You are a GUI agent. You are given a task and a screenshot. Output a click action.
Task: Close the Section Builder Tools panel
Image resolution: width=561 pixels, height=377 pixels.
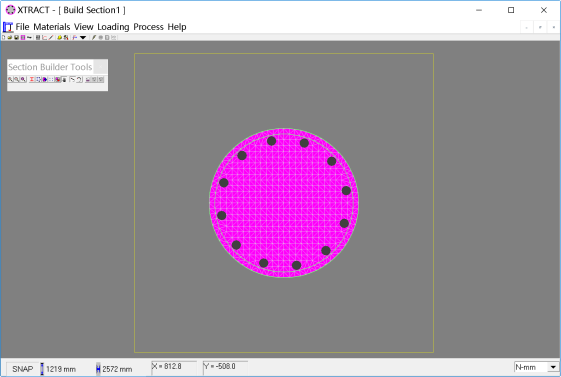(x=101, y=67)
